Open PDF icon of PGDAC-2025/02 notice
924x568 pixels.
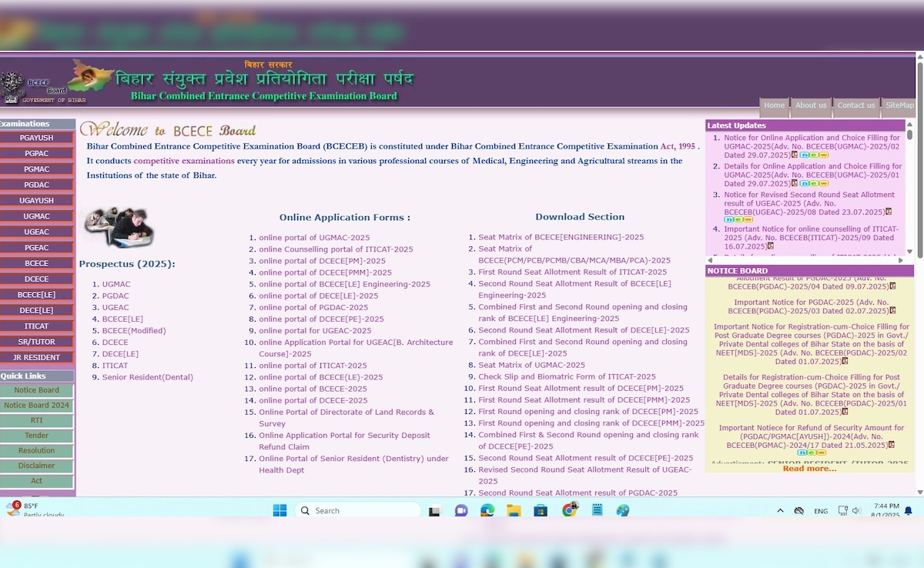(845, 361)
